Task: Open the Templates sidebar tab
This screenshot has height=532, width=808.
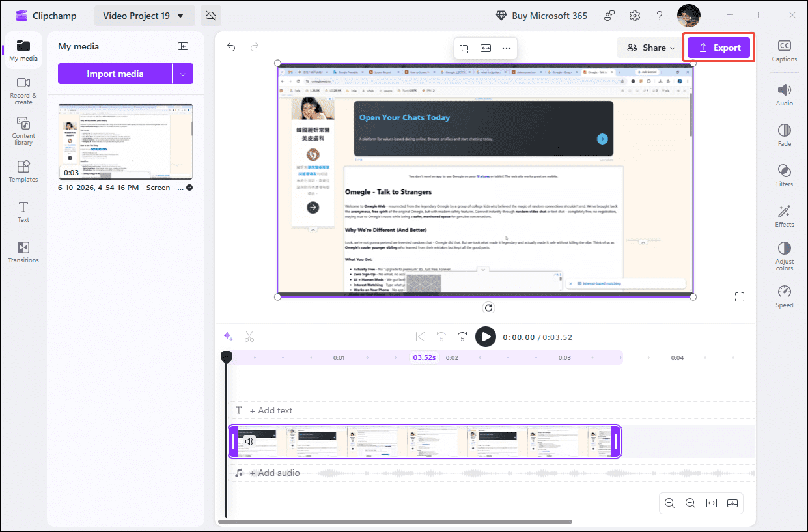Action: [23, 171]
